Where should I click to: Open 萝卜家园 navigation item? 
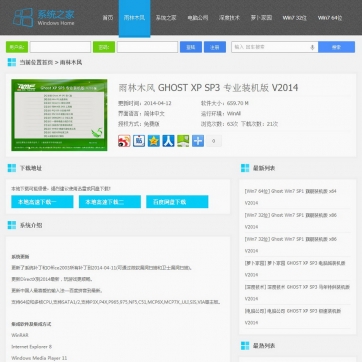(261, 18)
